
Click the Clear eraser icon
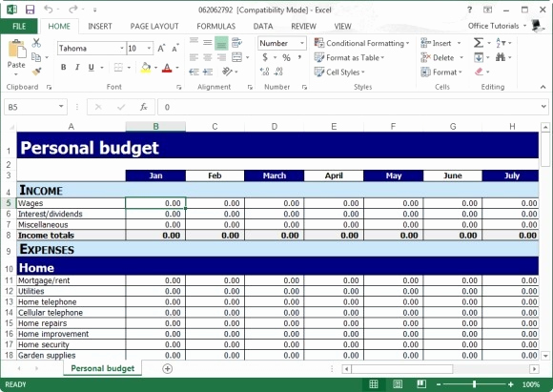(x=479, y=72)
